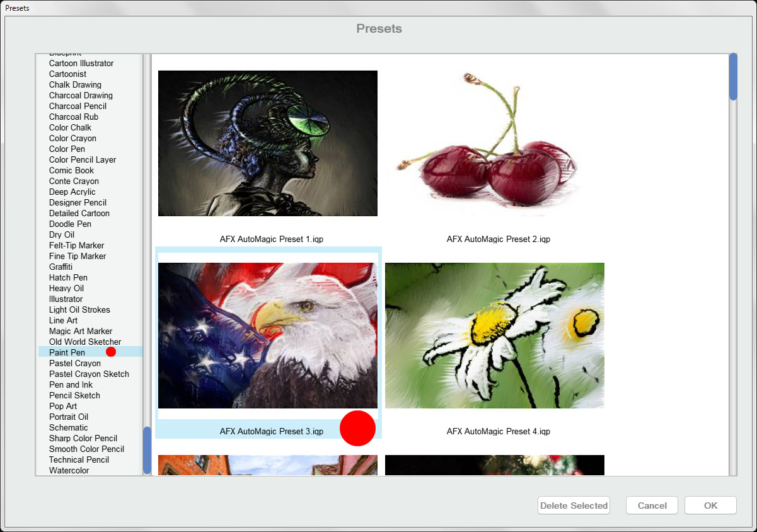Select Felt-Tip Marker in the list
757x532 pixels.
tap(77, 245)
